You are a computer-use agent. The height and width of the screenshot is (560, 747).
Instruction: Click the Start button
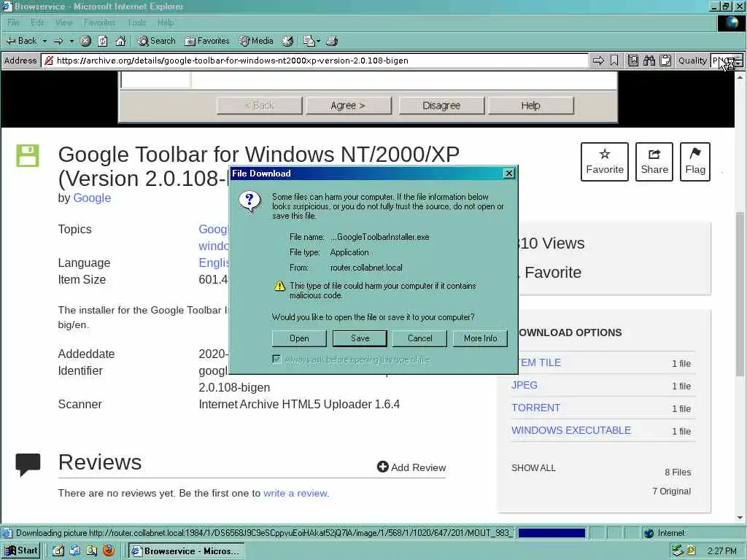click(x=21, y=551)
